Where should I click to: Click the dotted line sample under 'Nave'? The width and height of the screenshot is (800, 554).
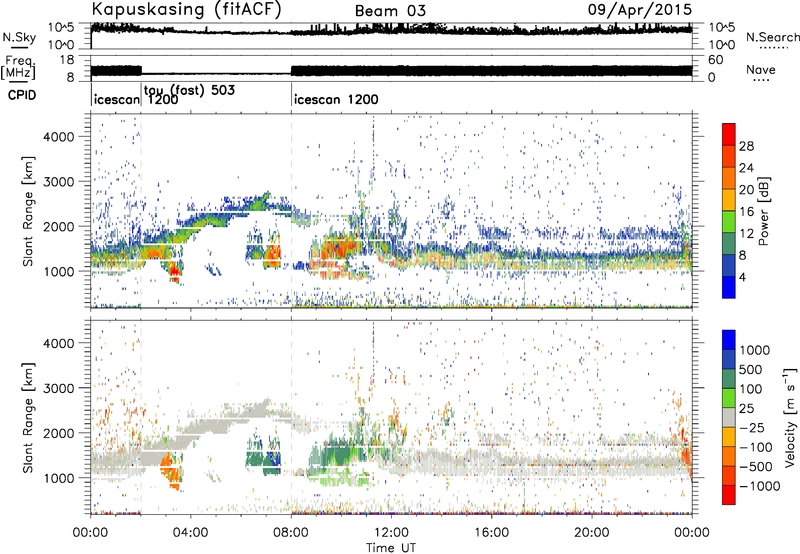pos(761,80)
